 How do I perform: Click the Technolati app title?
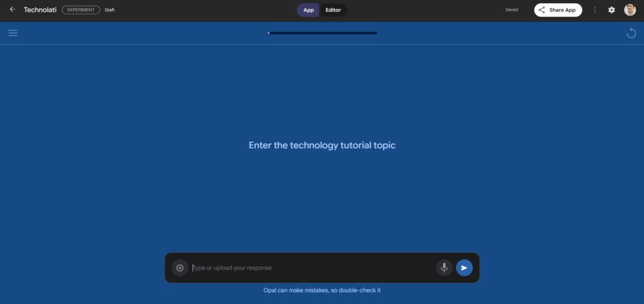coord(40,10)
